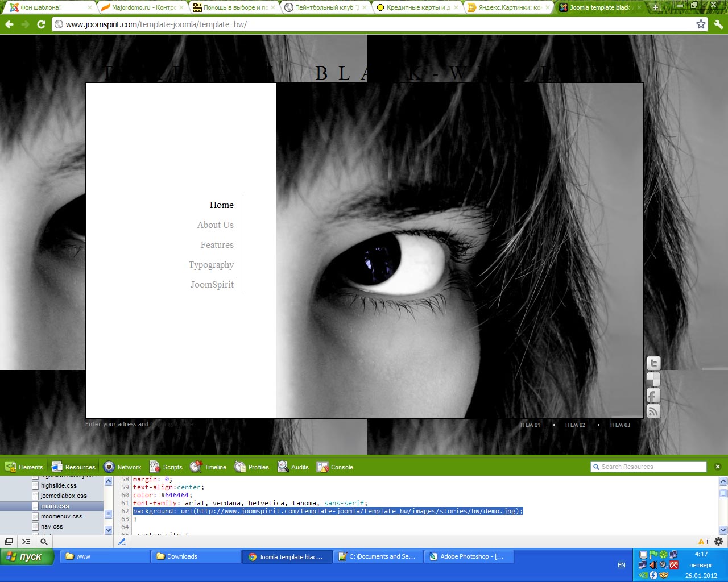Screen dimensions: 728x582
Task: Toggle resource editing with the pencil icon
Action: 122,542
